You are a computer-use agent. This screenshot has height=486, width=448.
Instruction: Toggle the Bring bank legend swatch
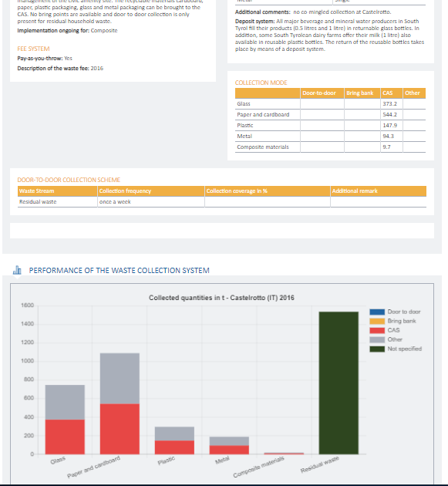pos(377,321)
